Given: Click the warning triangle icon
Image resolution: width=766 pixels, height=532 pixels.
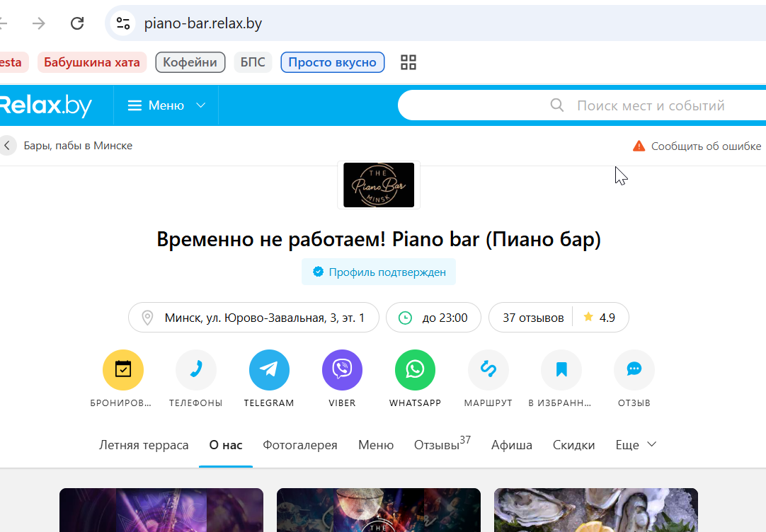Looking at the screenshot, I should 639,146.
